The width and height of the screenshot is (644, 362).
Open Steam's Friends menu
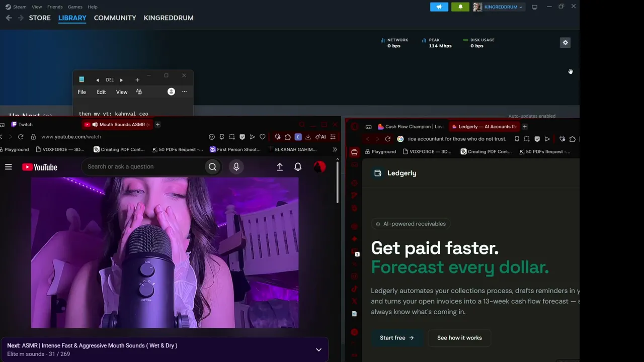(55, 7)
